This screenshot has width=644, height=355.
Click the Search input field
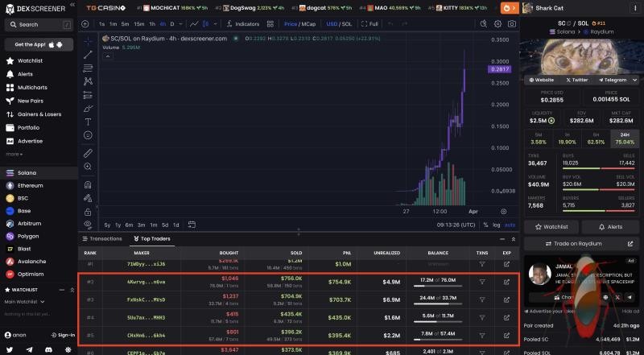click(39, 25)
